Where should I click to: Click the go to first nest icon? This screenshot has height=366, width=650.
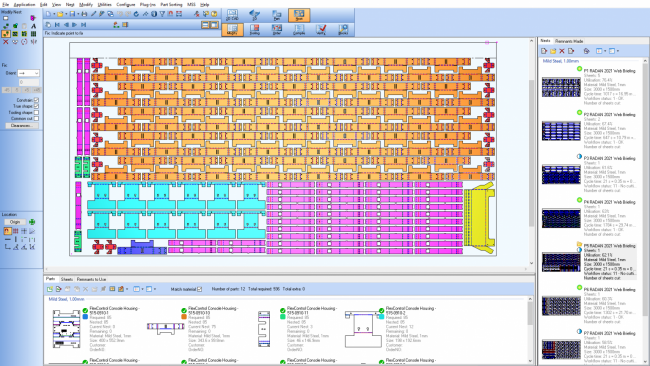tap(57, 25)
